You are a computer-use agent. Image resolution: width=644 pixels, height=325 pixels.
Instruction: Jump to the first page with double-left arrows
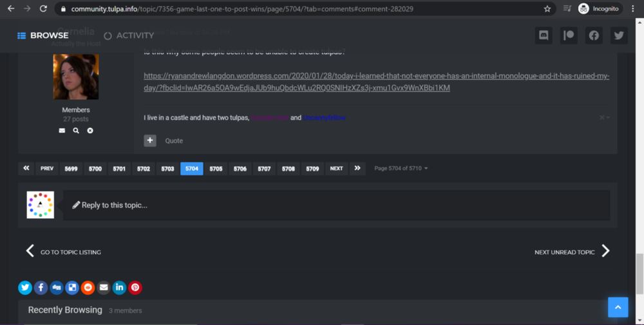coord(26,168)
